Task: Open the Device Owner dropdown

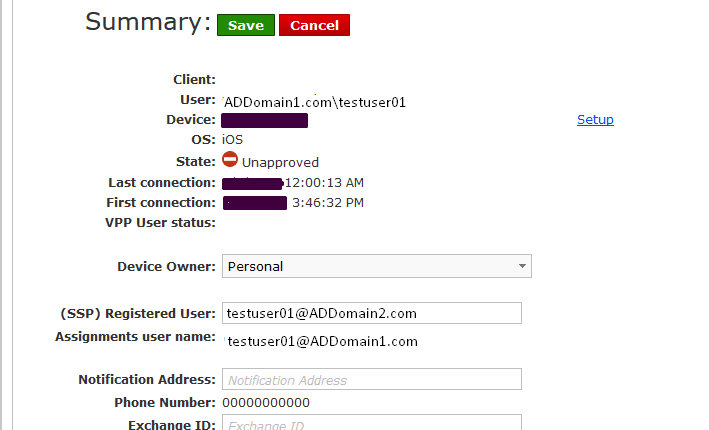Action: (375, 266)
